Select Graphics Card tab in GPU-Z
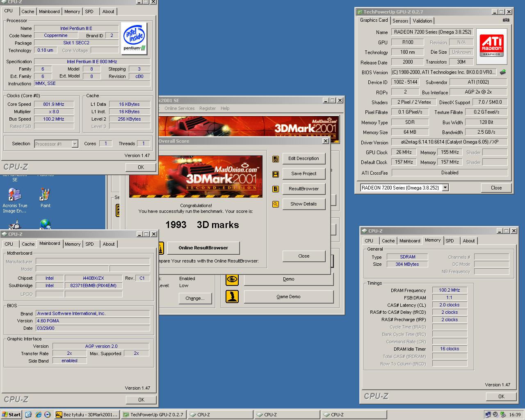 tap(374, 20)
